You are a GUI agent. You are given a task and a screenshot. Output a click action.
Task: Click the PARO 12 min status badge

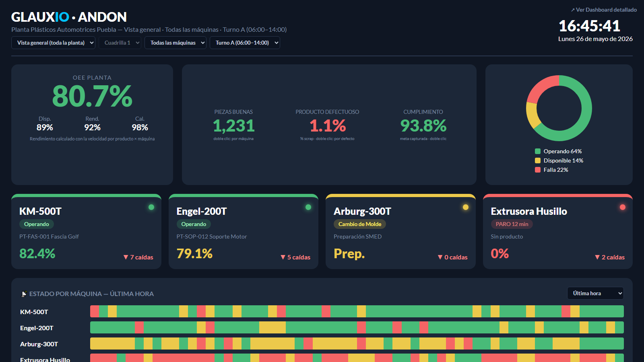pyautogui.click(x=512, y=224)
